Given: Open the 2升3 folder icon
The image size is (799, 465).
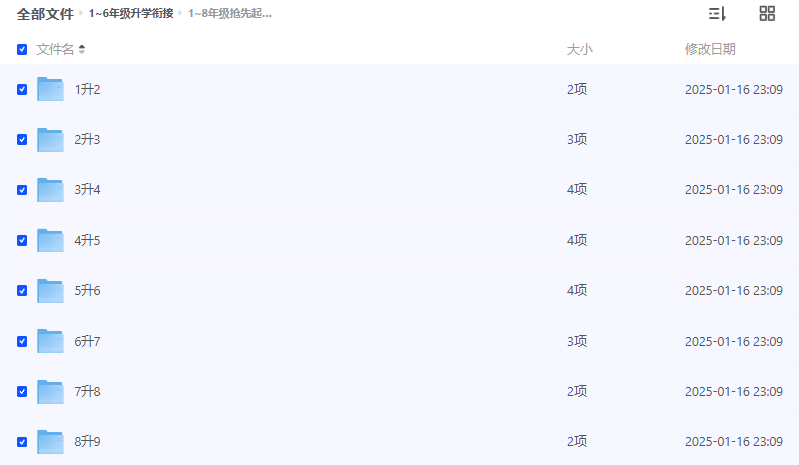Looking at the screenshot, I should pos(50,140).
